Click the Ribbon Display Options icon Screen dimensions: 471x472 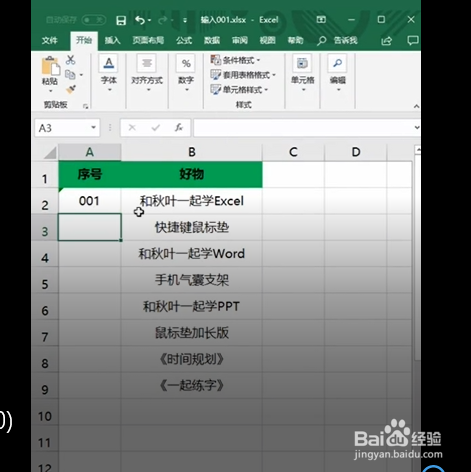point(321,20)
